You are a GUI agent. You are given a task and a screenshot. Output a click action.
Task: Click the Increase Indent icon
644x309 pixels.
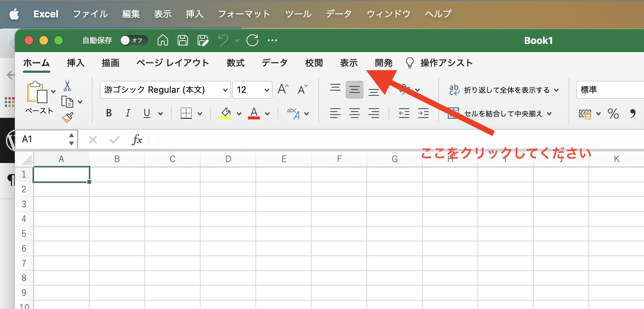point(423,113)
